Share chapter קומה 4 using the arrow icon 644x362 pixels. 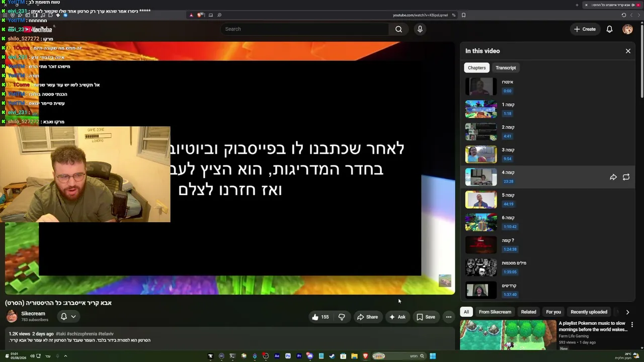point(613,177)
